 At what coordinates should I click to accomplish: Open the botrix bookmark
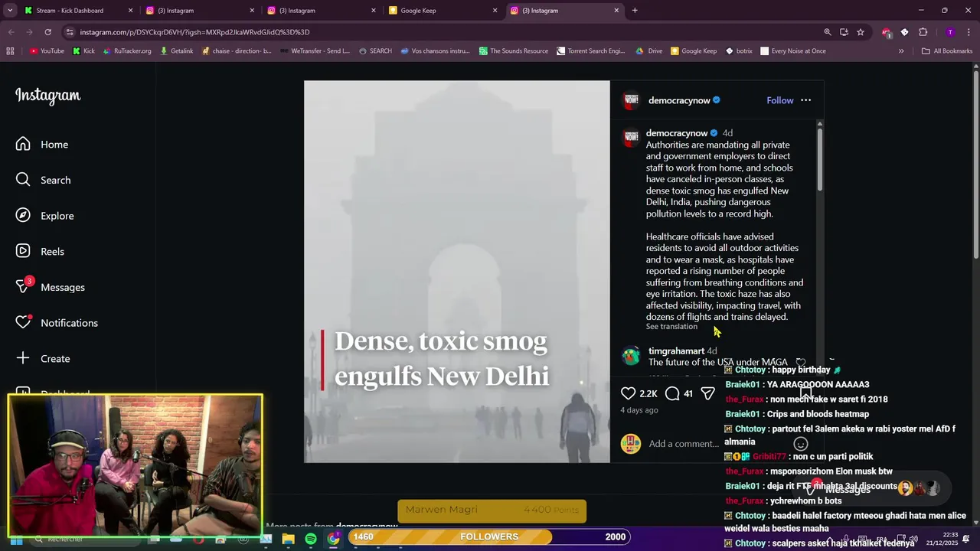coord(738,51)
